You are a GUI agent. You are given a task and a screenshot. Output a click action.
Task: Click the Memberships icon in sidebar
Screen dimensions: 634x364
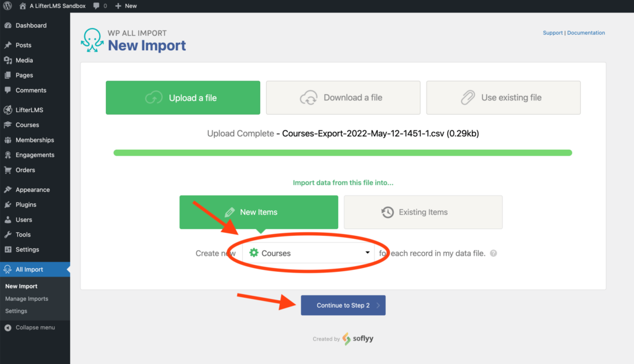click(x=7, y=140)
